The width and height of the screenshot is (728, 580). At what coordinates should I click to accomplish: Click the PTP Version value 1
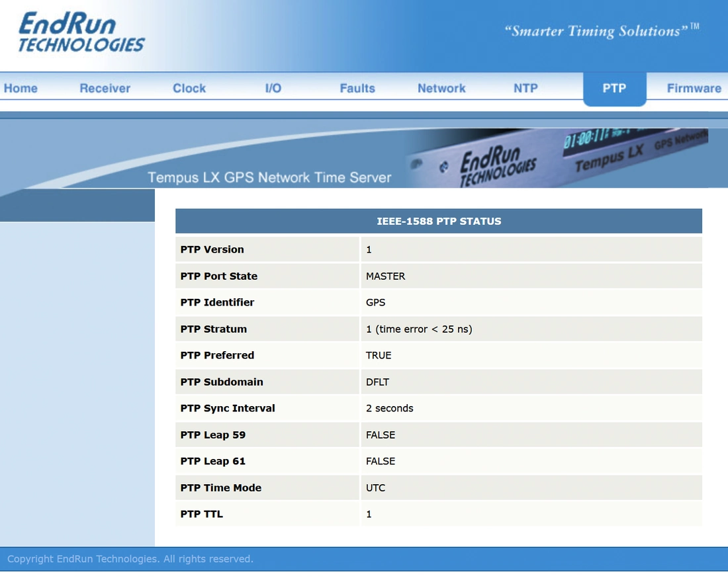tap(369, 249)
